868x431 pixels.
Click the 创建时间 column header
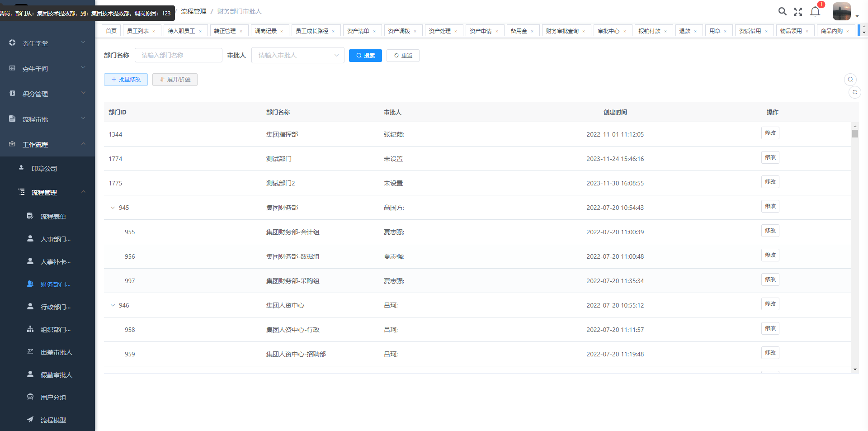click(615, 112)
